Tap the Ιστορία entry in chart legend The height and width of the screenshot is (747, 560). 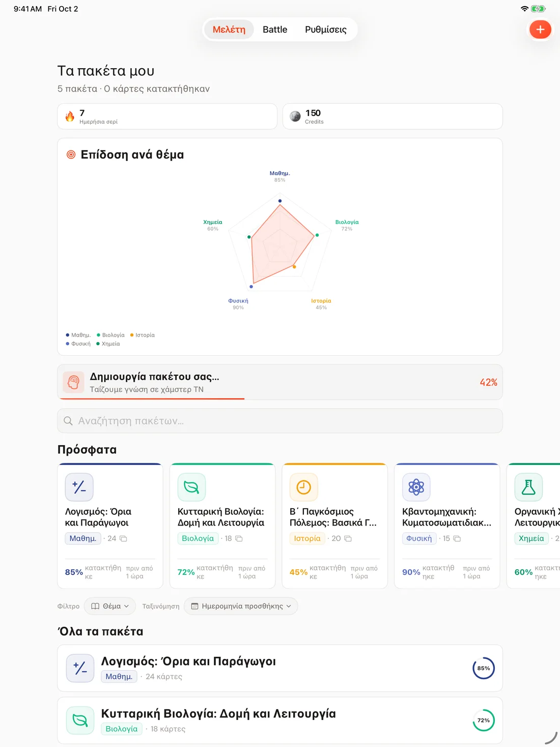(x=143, y=335)
